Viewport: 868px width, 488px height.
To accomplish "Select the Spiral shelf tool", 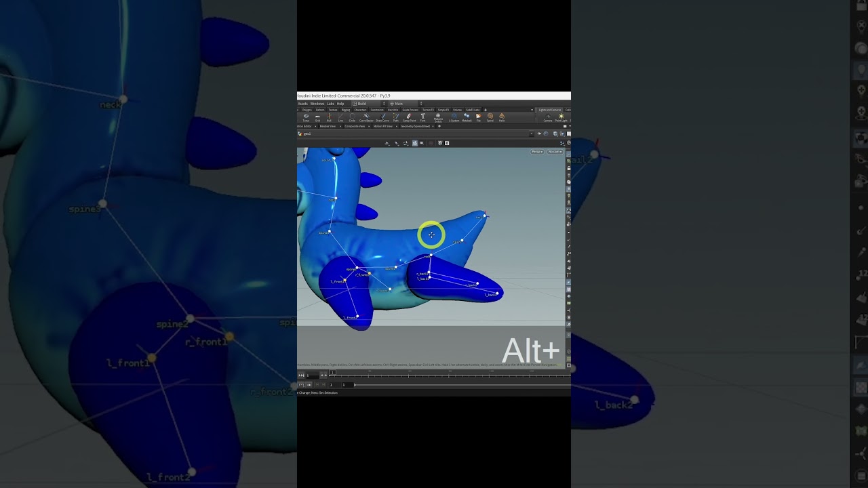I will pos(490,118).
